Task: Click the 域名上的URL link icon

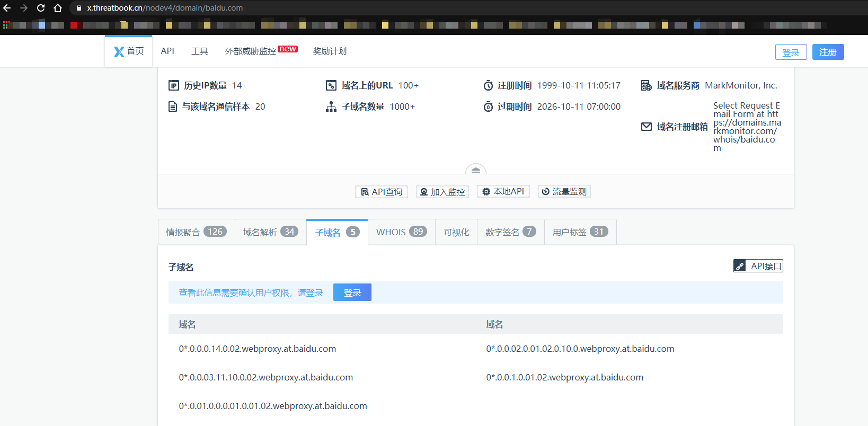Action: pos(331,85)
